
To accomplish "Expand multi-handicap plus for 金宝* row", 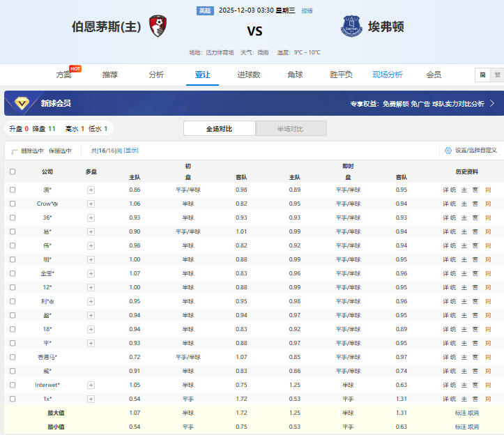I will pos(91,273).
